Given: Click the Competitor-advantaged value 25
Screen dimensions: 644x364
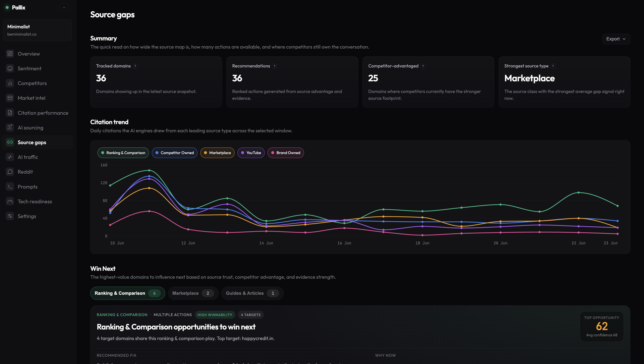Looking at the screenshot, I should coord(373,78).
